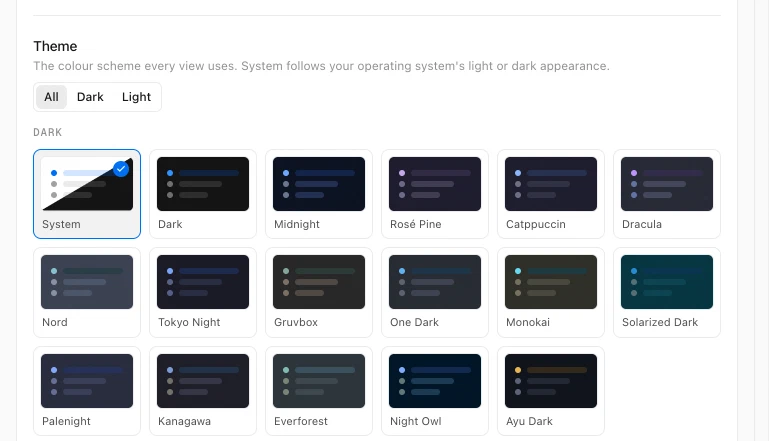Filter themes to Light only
The width and height of the screenshot is (769, 441).
click(x=136, y=97)
